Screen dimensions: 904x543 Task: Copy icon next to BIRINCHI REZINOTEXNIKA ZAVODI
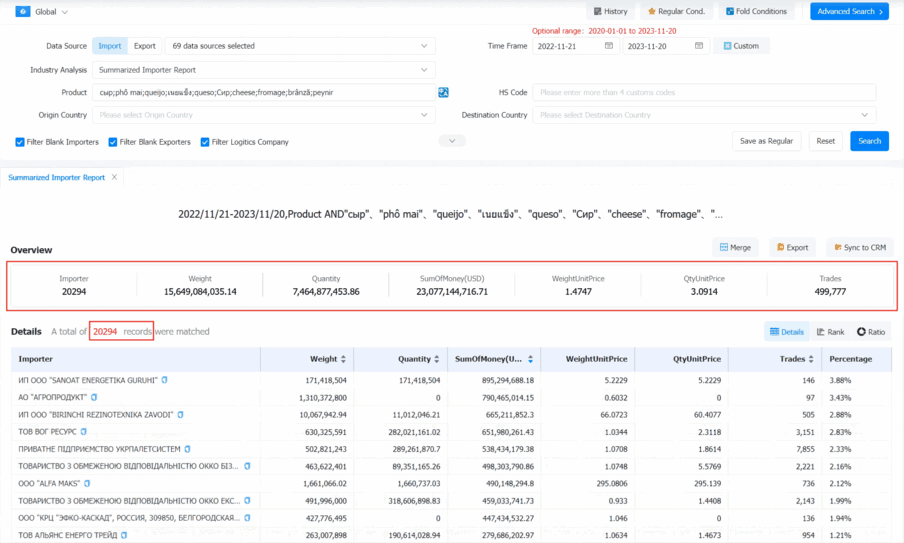point(180,414)
